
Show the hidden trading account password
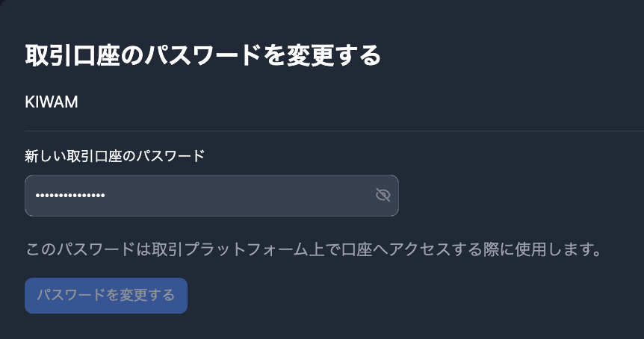coord(383,196)
